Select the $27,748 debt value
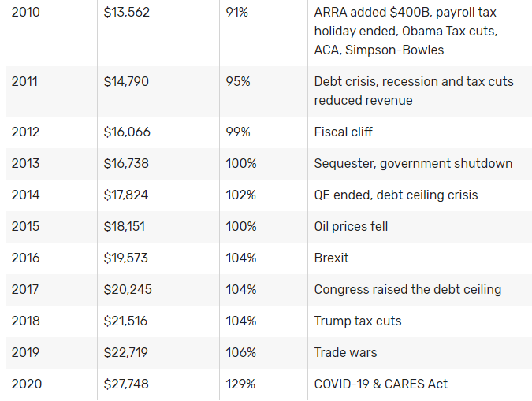Viewport: 532px width, 401px height. (x=126, y=384)
